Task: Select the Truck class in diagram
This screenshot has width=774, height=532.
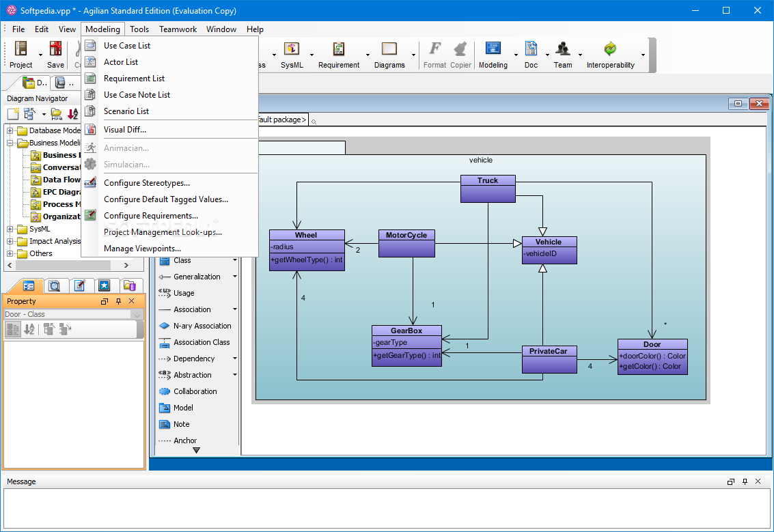Action: click(x=488, y=189)
